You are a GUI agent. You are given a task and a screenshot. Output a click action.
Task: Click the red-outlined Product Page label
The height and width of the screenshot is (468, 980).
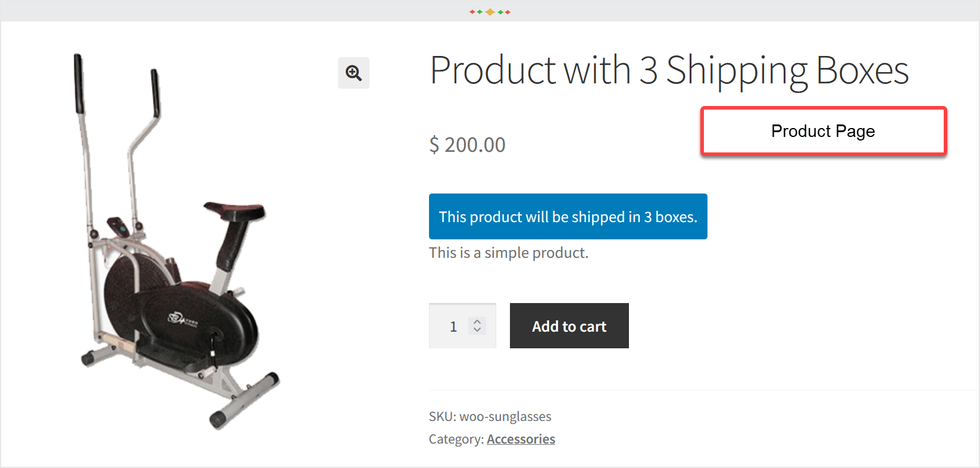click(823, 131)
